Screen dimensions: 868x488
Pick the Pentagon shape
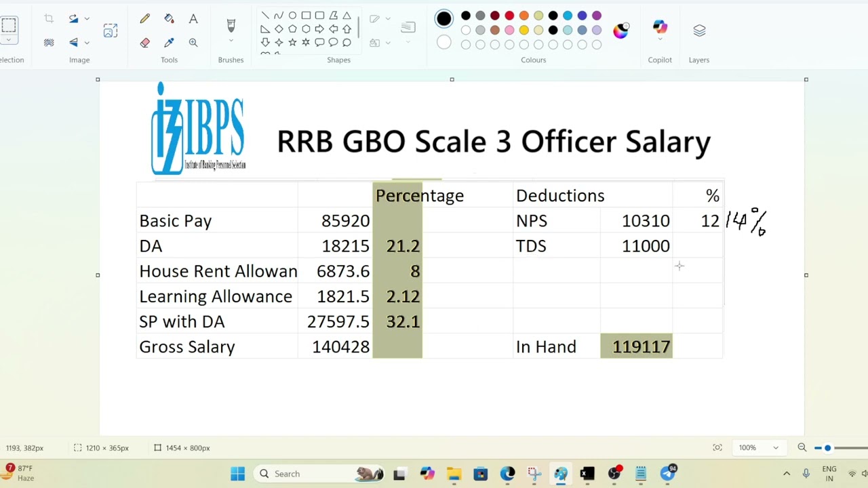pyautogui.click(x=292, y=29)
